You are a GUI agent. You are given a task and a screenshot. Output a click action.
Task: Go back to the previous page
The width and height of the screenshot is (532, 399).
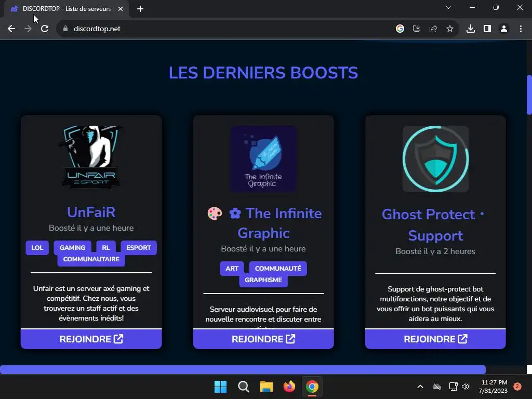click(11, 29)
